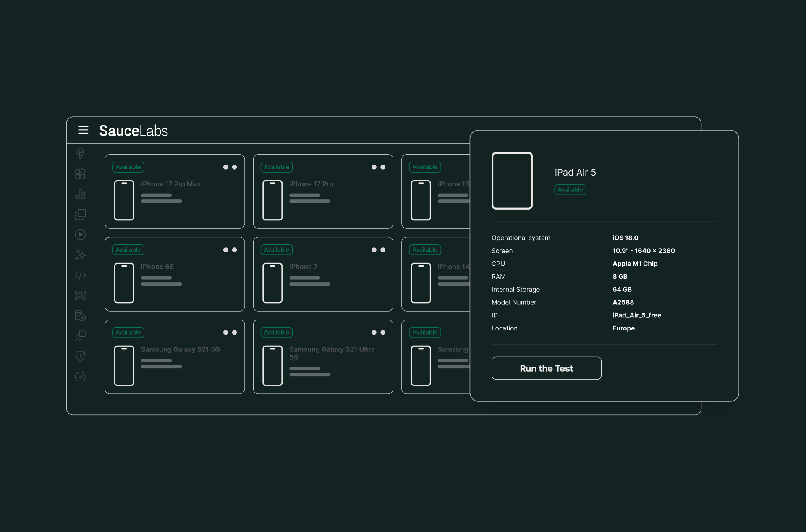
Task: Click the iPad Air 5 device thumbnail
Action: click(512, 181)
